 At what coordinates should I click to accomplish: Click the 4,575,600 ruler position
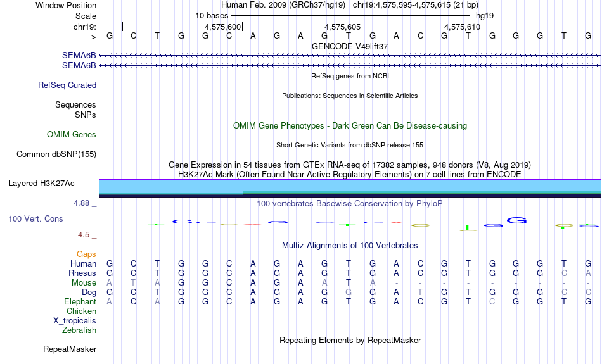tap(222, 27)
